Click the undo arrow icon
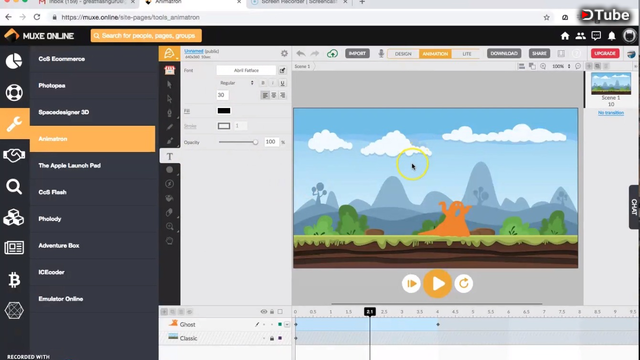 coord(301,53)
